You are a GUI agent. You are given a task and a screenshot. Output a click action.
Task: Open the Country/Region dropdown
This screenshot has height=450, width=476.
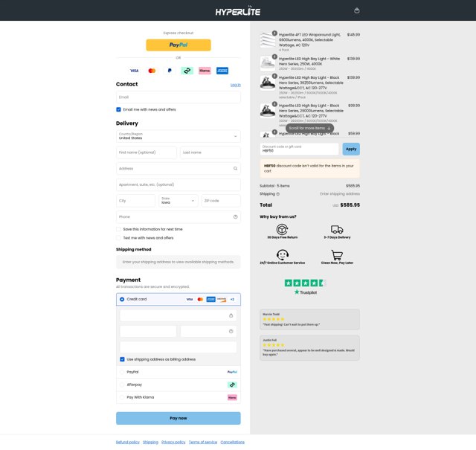(x=178, y=136)
